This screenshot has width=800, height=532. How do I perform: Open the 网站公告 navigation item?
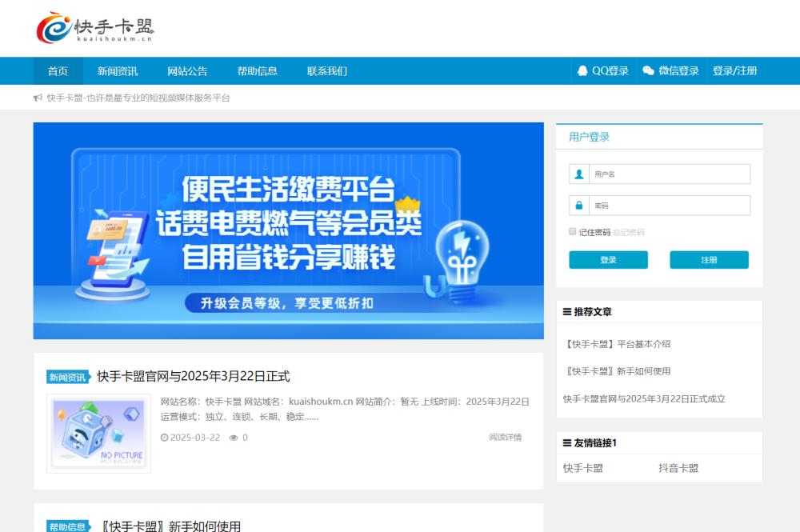[187, 71]
